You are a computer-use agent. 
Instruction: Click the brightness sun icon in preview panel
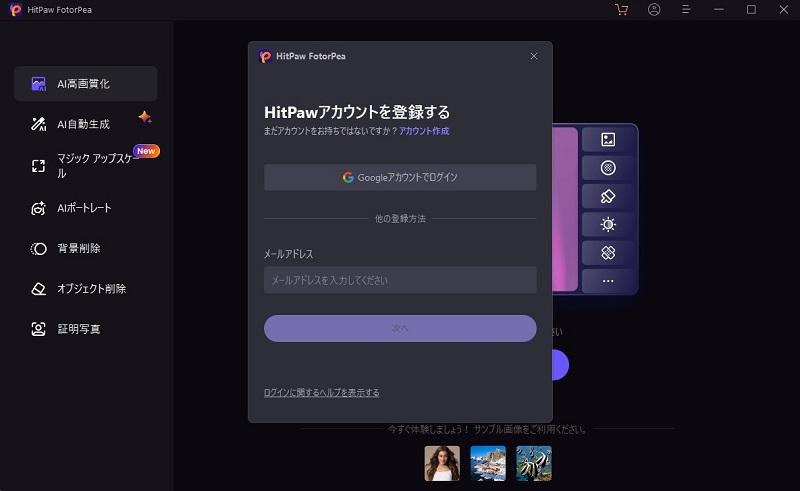coord(607,225)
